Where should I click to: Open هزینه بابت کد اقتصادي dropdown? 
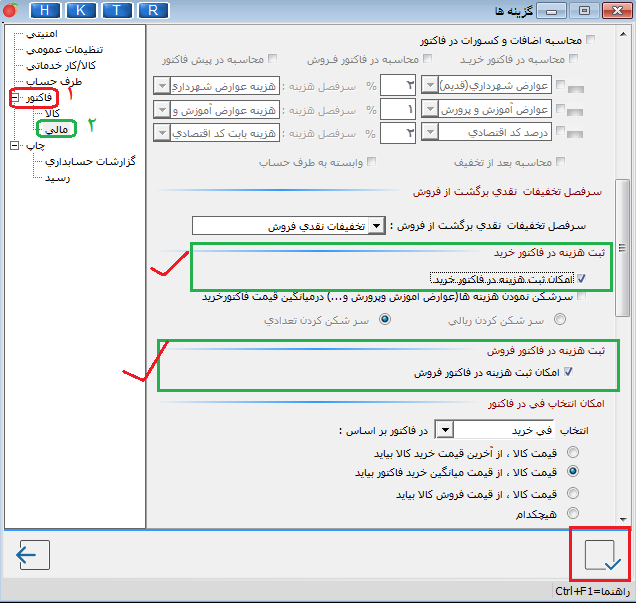click(162, 133)
